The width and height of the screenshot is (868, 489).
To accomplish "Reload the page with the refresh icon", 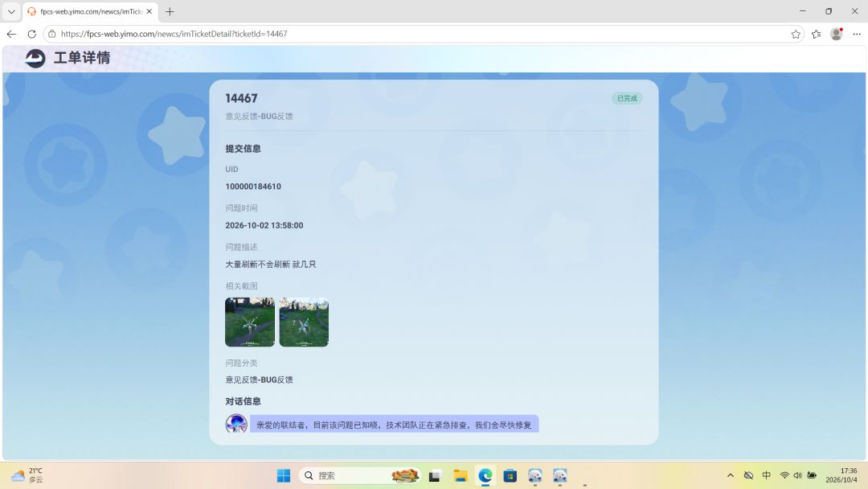I will 32,34.
